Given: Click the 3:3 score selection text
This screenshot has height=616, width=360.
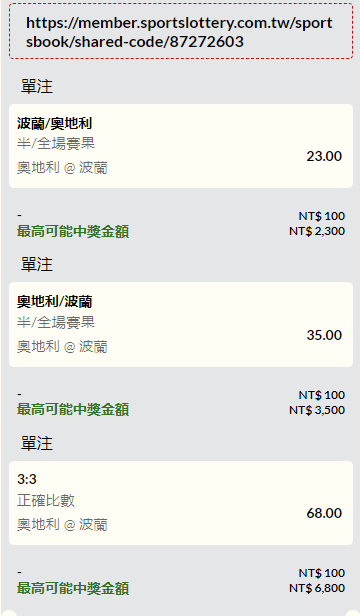Looking at the screenshot, I should tap(27, 479).
